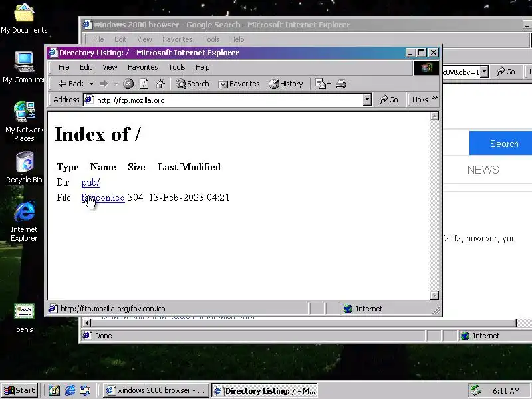The image size is (532, 399).
Task: Click the 6:11 AM clock
Action: pyautogui.click(x=506, y=391)
